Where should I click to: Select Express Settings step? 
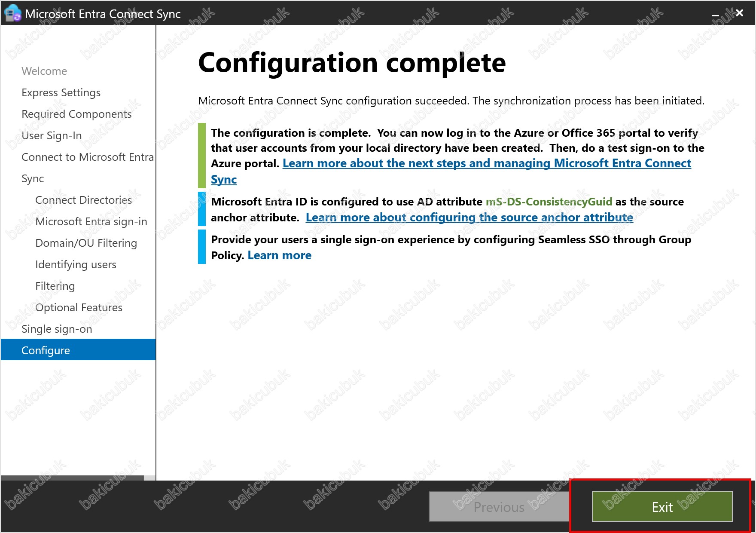click(x=61, y=92)
